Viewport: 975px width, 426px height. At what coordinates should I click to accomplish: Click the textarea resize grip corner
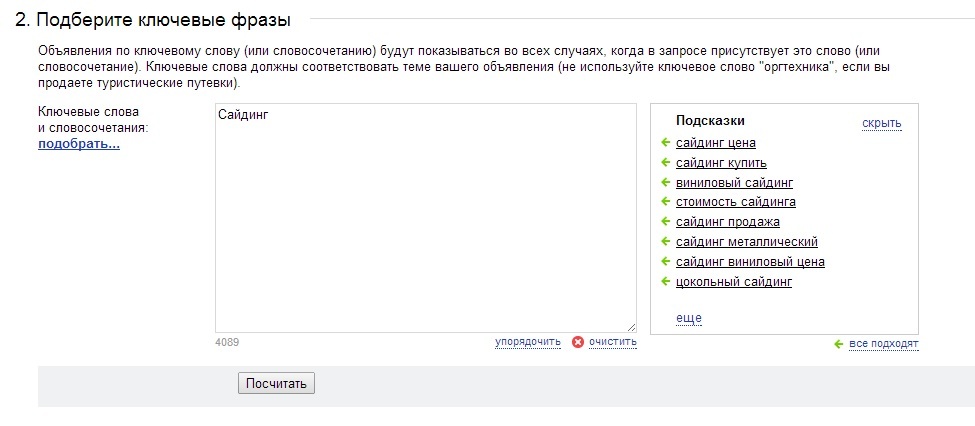pyautogui.click(x=632, y=327)
